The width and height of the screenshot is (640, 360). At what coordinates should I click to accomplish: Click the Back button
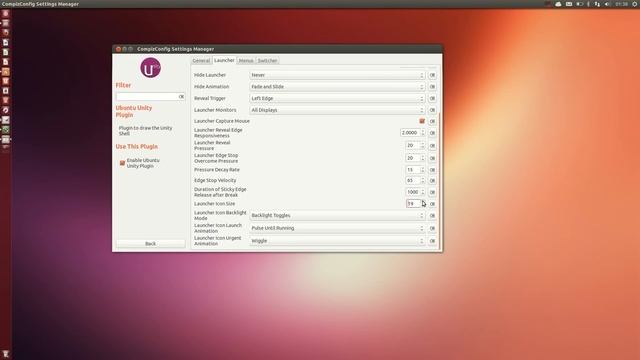[151, 244]
